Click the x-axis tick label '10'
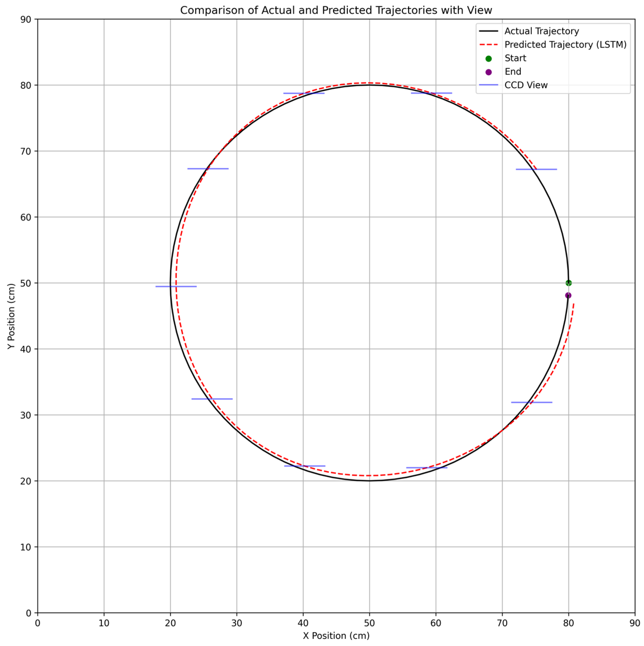Viewport: 644px width, 646px height. (104, 623)
